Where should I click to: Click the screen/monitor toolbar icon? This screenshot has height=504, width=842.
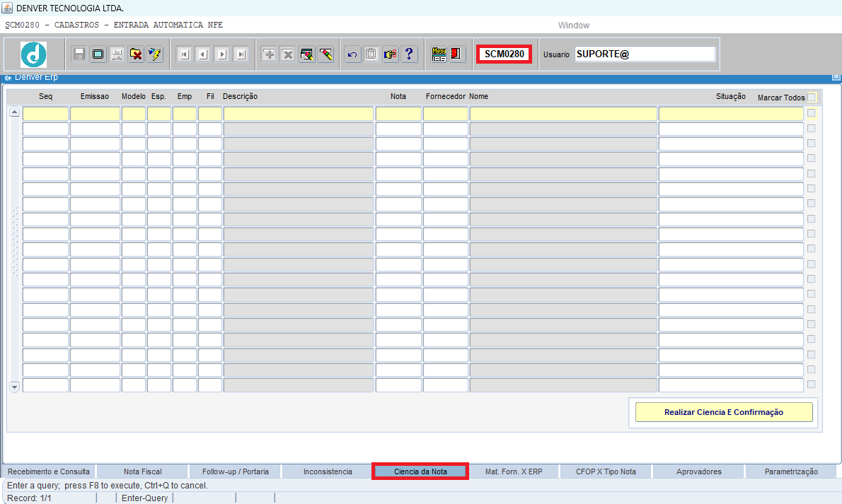pyautogui.click(x=98, y=54)
